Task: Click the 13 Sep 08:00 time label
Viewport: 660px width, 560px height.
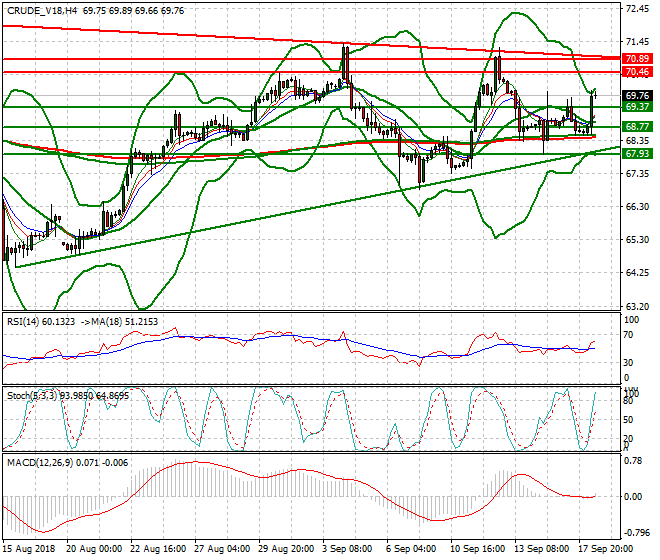Action: pyautogui.click(x=542, y=549)
